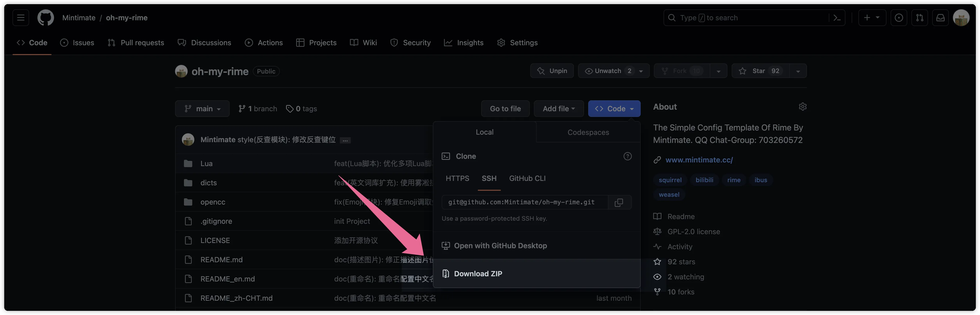
Task: View the 10 forks link
Action: click(x=673, y=292)
